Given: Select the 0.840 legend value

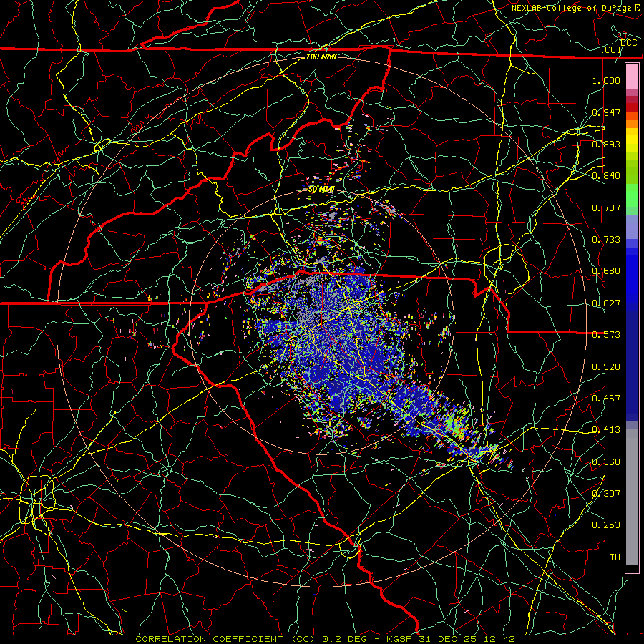Looking at the screenshot, I should coord(606,176).
